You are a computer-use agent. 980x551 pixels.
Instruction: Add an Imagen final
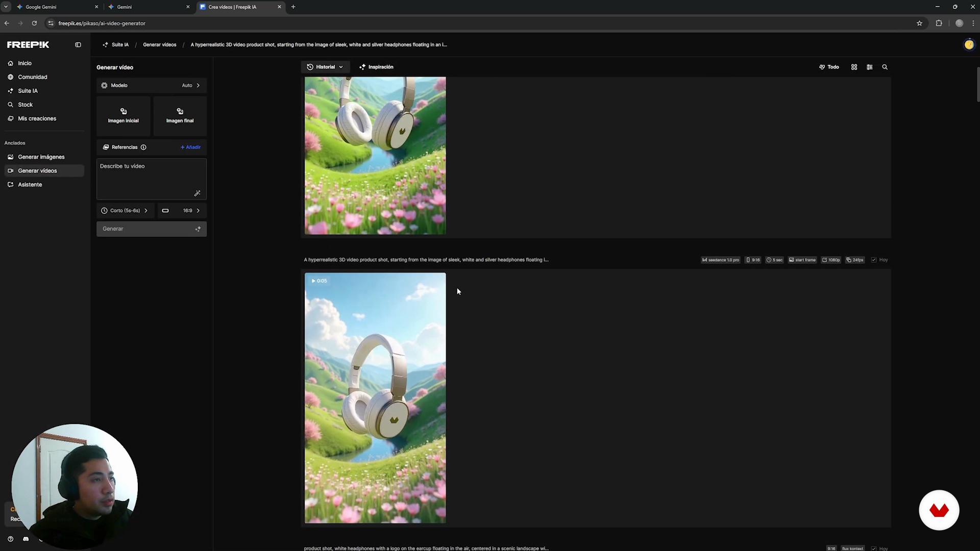point(180,116)
